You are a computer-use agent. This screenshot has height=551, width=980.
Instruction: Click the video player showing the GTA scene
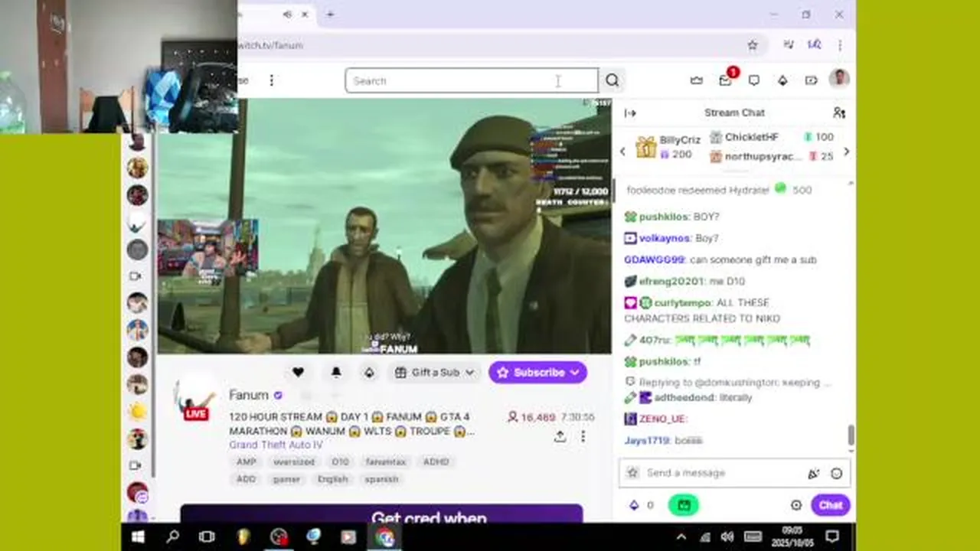[384, 226]
